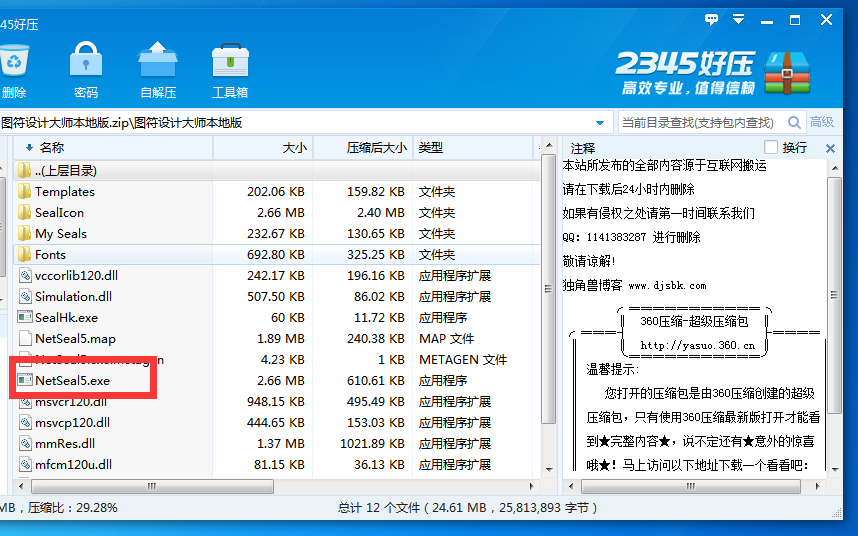Sort by the 名称 column header
This screenshot has height=536, width=858.
tap(114, 148)
